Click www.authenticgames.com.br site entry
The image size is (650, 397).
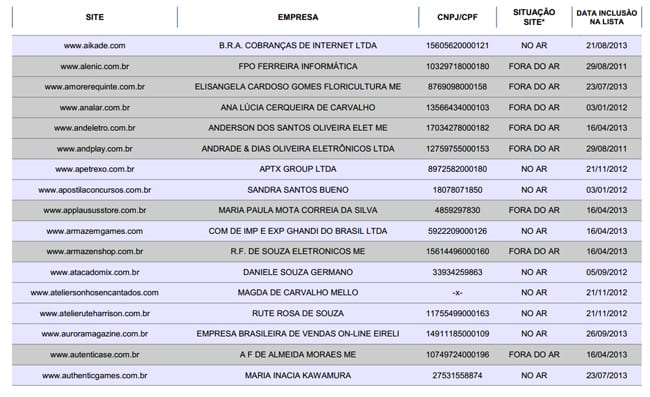[x=95, y=375]
